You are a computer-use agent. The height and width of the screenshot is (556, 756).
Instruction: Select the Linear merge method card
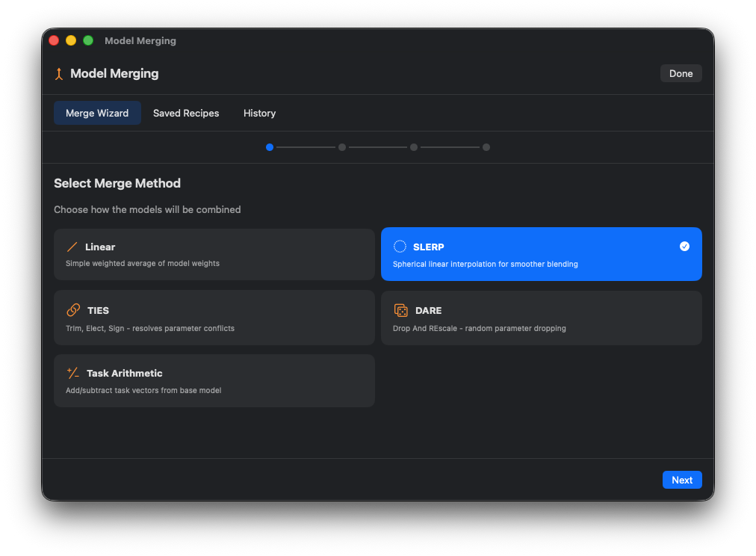pyautogui.click(x=214, y=254)
